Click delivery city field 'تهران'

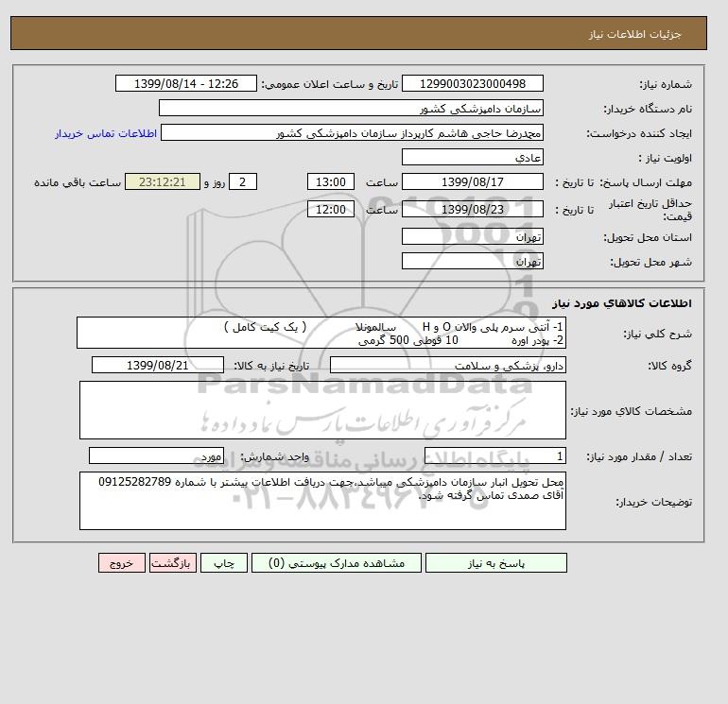[472, 261]
